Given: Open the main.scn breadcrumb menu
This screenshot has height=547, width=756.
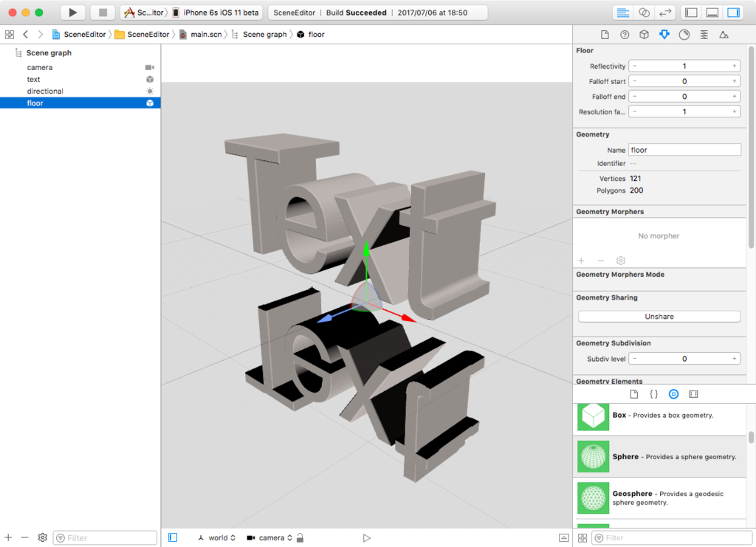Looking at the screenshot, I should click(201, 35).
